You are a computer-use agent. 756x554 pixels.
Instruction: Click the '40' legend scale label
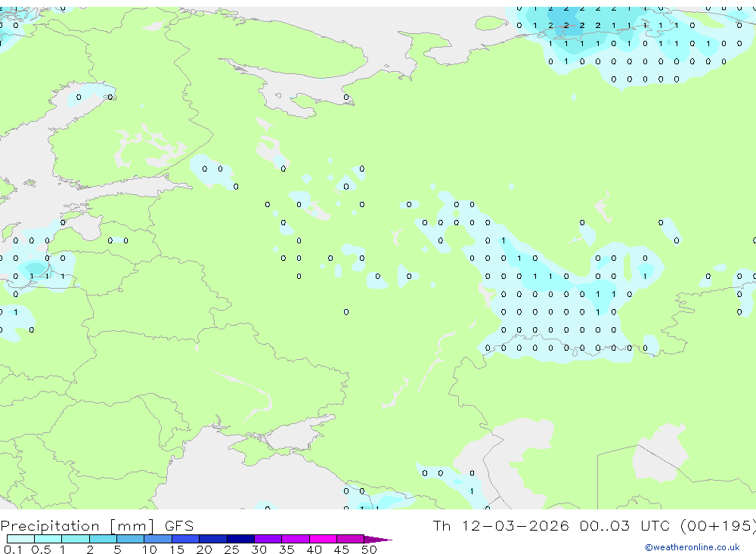(x=314, y=549)
